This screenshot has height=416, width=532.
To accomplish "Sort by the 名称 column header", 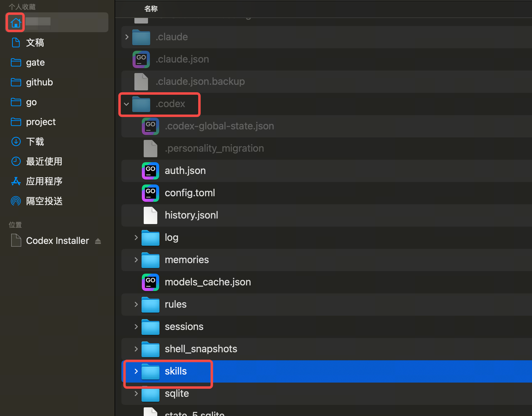I will tap(151, 9).
